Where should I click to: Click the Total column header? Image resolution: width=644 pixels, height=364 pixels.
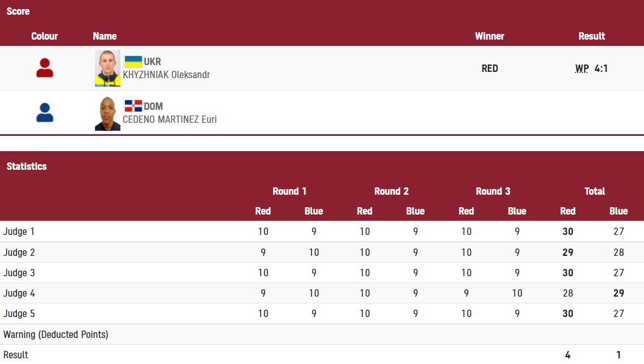595,191
